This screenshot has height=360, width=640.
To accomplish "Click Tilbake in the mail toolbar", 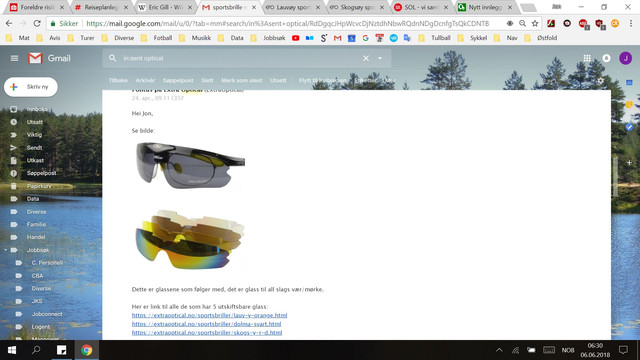I will pos(118,80).
